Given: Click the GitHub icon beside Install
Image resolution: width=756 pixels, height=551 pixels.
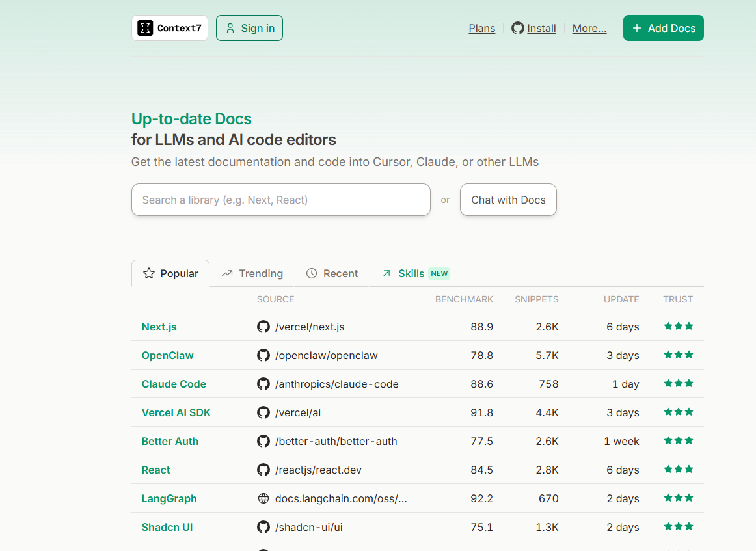Looking at the screenshot, I should click(x=517, y=28).
